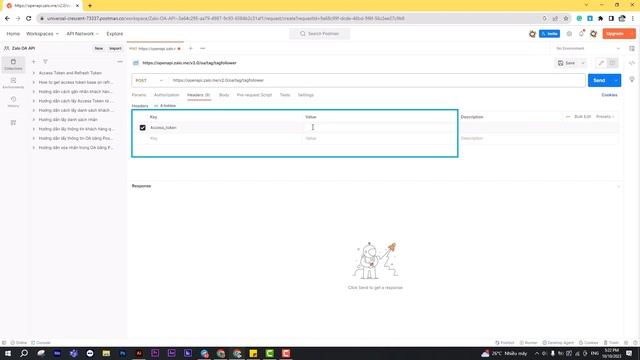Open browser extensions puzzle icon
This screenshot has width=640, height=360.
[x=600, y=18]
